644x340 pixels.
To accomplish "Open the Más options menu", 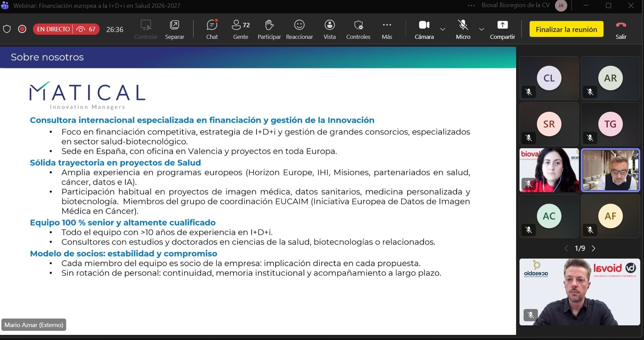I will (x=387, y=29).
